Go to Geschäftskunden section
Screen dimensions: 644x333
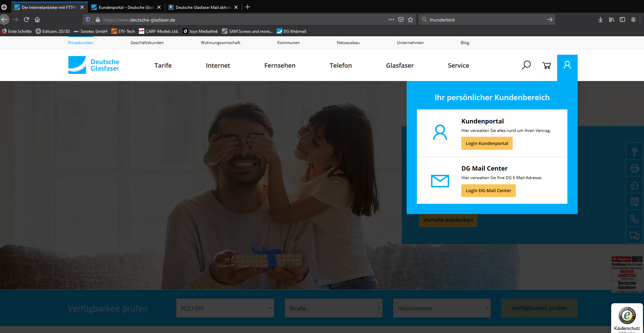[x=147, y=43]
